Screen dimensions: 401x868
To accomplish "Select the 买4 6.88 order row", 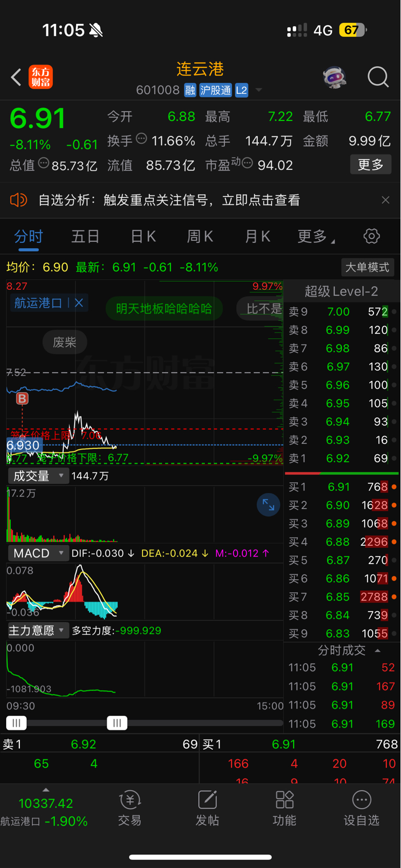I will 343,542.
